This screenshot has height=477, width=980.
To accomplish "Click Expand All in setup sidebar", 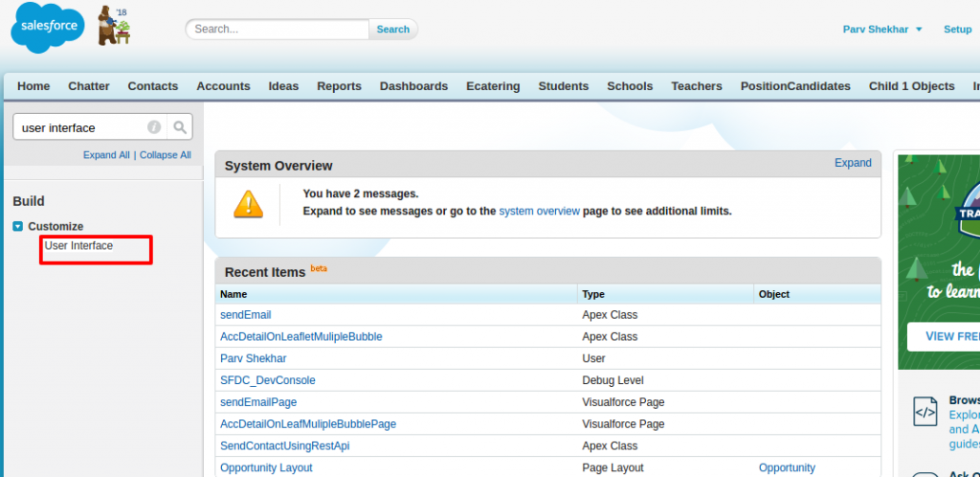I will click(x=106, y=155).
